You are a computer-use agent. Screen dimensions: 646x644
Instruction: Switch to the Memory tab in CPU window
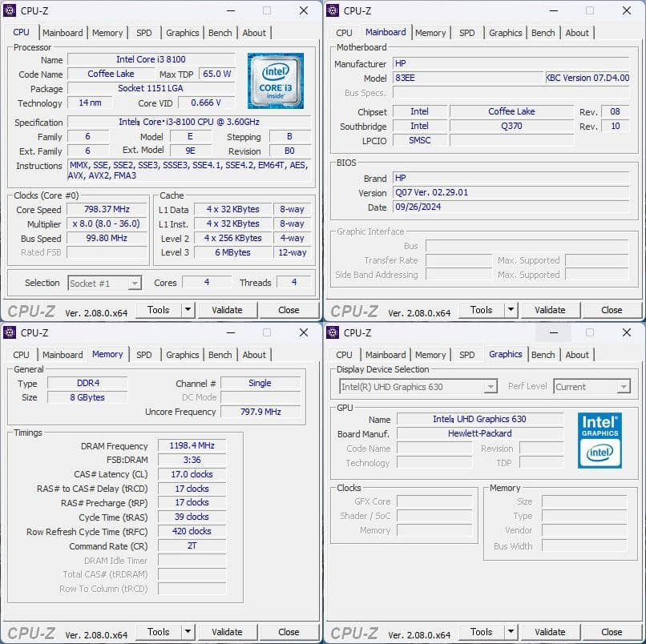point(107,33)
